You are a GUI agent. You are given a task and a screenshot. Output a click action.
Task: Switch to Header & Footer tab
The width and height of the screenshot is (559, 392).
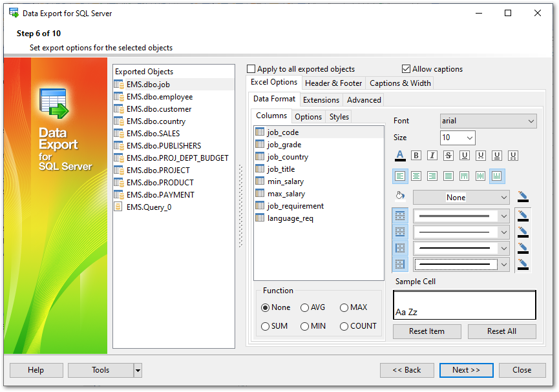(x=333, y=83)
